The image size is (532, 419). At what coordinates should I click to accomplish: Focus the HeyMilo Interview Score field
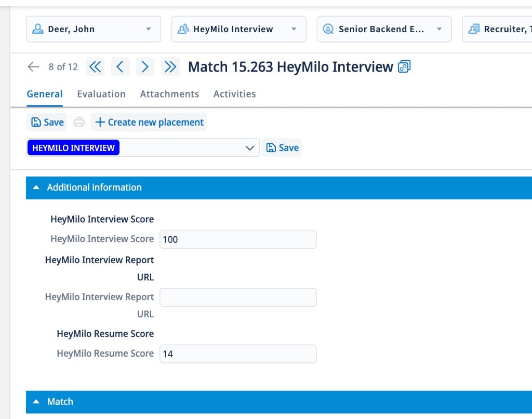point(238,239)
